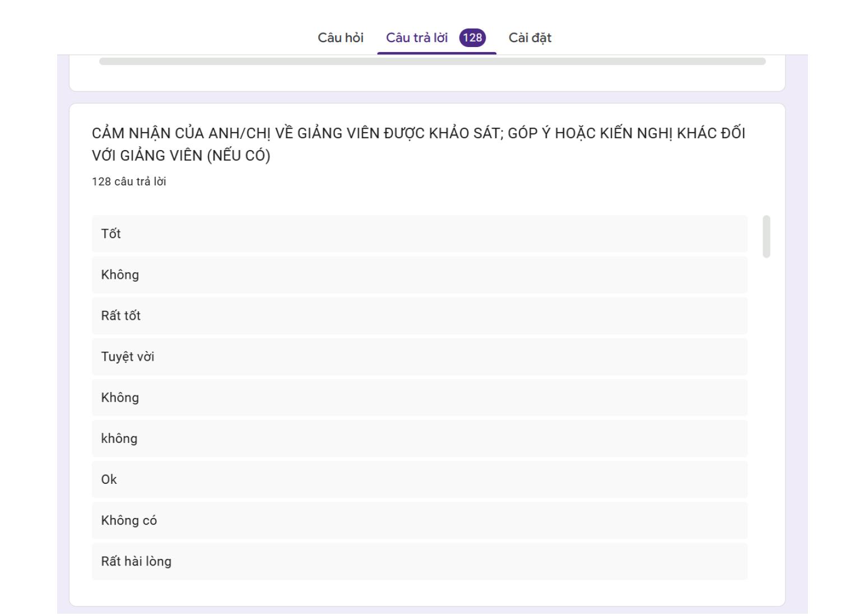This screenshot has height=616, width=864.
Task: Click the gray horizontal scrollbar above the question
Action: pos(432,61)
